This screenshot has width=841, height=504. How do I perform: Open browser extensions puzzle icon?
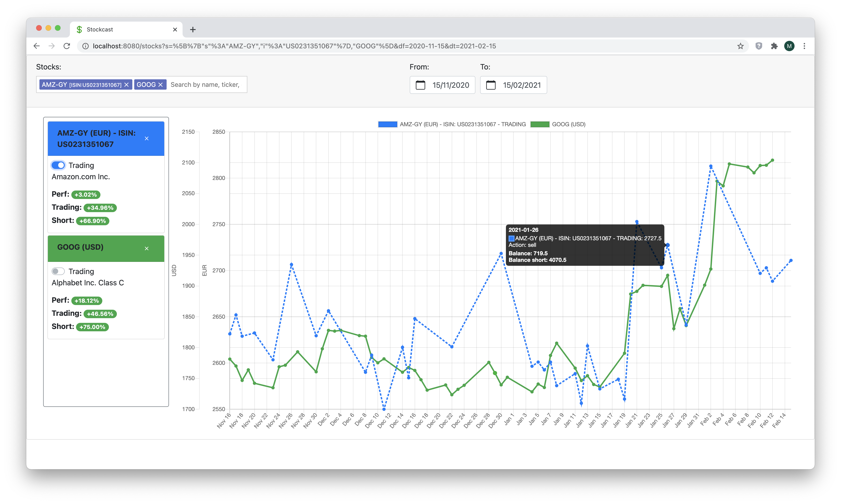(774, 46)
